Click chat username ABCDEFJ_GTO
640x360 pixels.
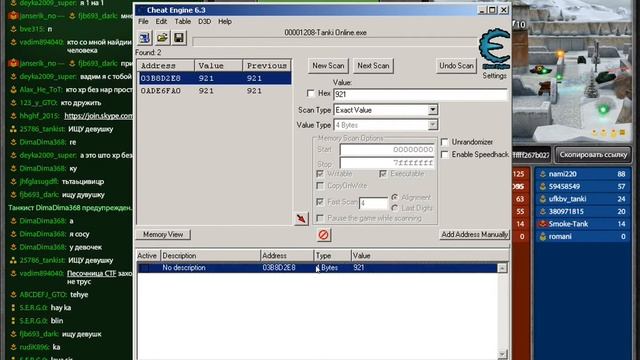[43, 295]
